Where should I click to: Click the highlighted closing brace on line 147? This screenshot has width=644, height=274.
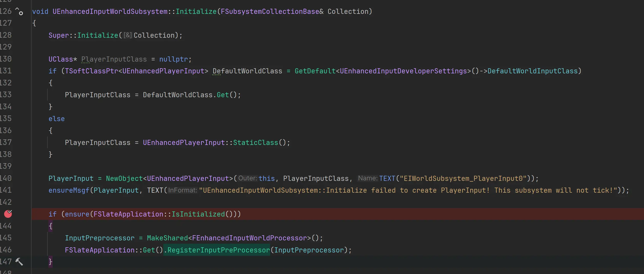click(51, 262)
